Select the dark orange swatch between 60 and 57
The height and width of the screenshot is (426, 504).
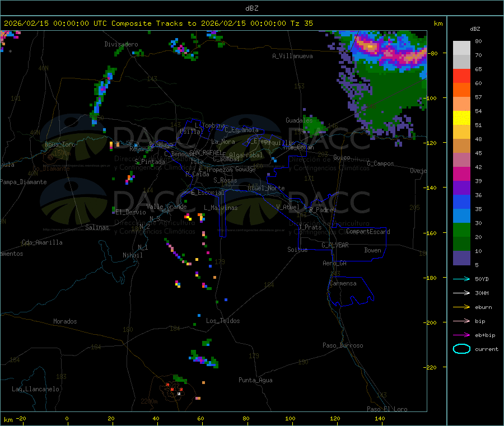461,90
